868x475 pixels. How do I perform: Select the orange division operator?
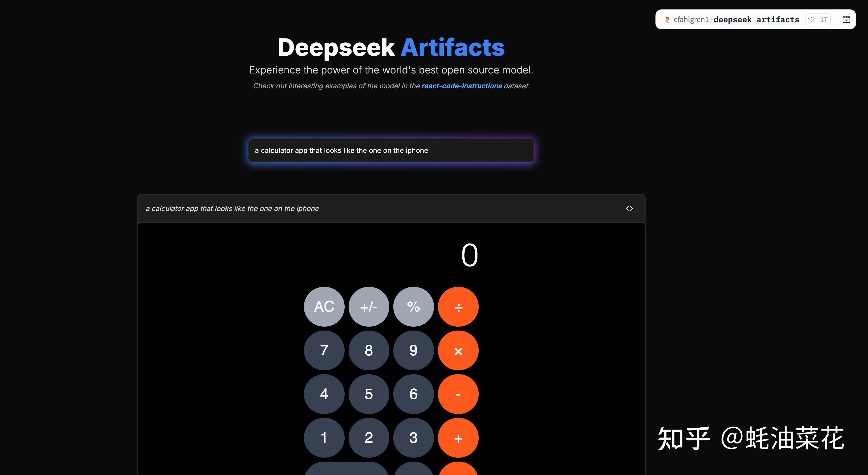click(458, 306)
